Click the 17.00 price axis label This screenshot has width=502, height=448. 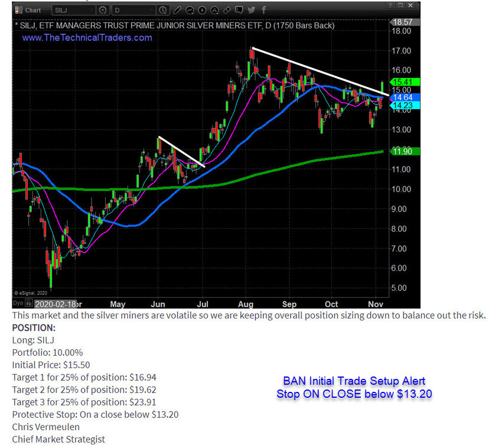point(402,51)
